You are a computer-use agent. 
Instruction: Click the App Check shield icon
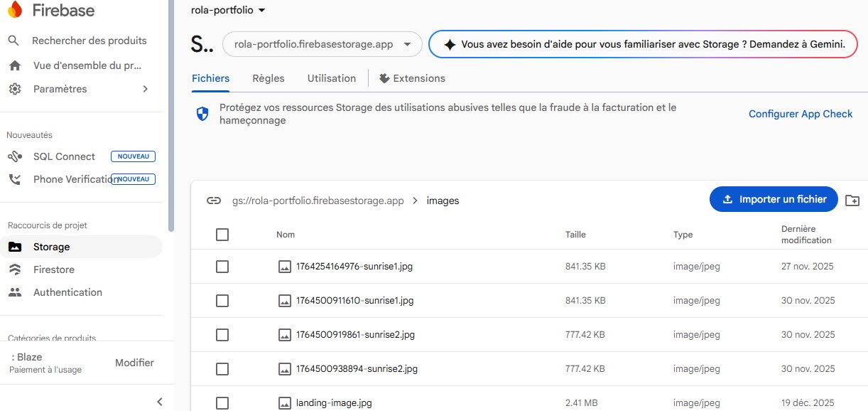pos(202,114)
